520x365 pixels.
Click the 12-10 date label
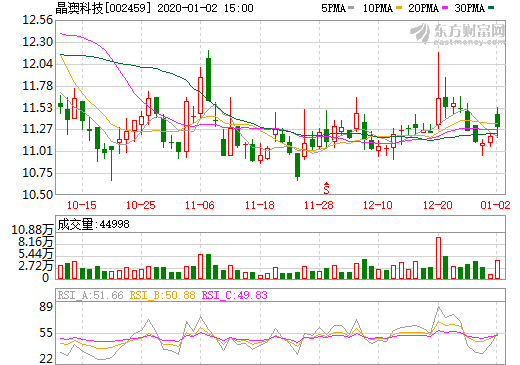point(378,205)
